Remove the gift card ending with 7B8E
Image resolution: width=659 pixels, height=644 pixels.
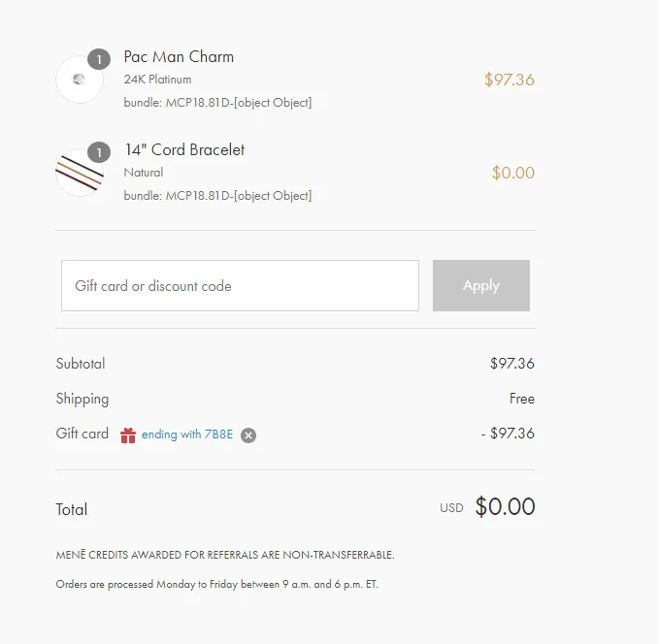click(x=248, y=435)
